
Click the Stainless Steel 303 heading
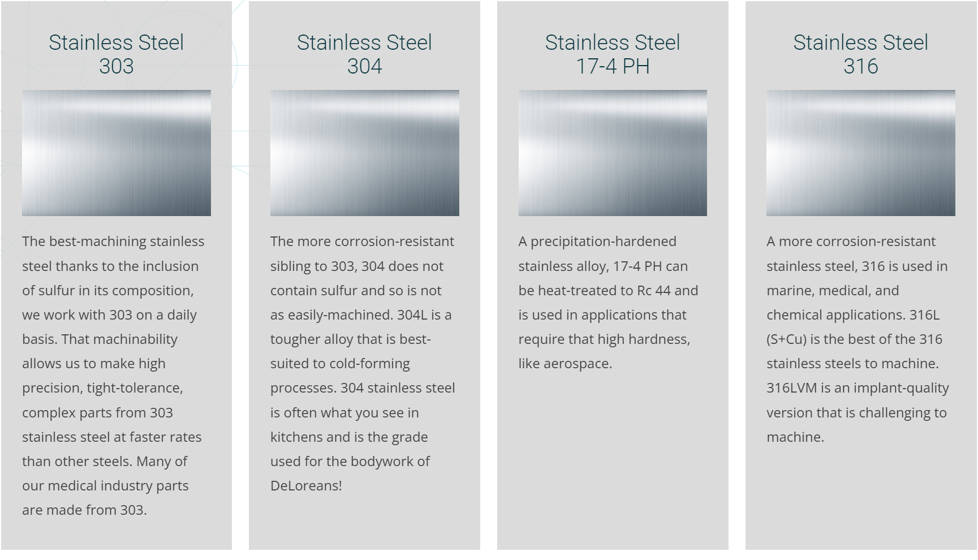pos(116,54)
